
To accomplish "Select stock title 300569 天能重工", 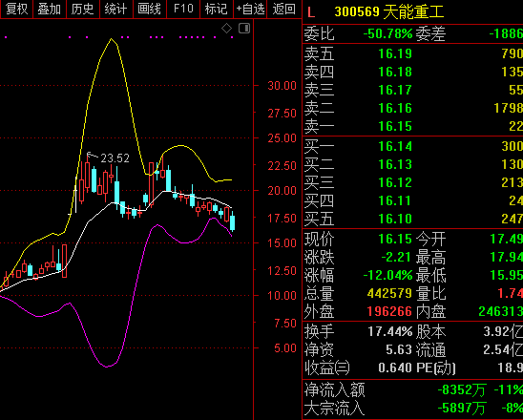I will 389,12.
